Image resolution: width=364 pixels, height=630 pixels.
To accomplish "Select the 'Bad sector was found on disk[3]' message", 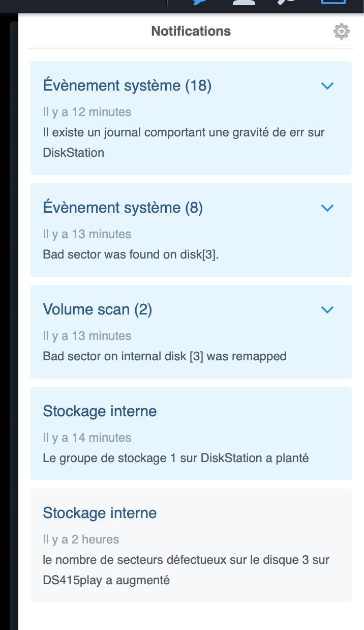I will (x=131, y=254).
